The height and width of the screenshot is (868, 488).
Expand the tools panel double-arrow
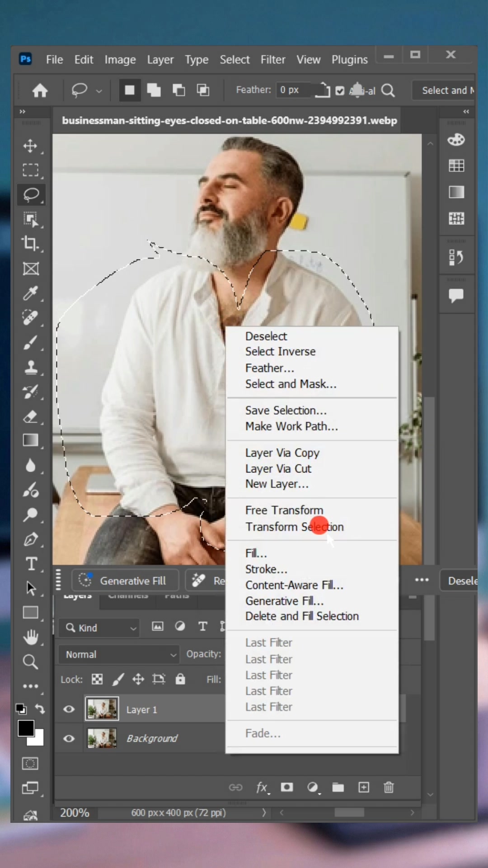[22, 111]
